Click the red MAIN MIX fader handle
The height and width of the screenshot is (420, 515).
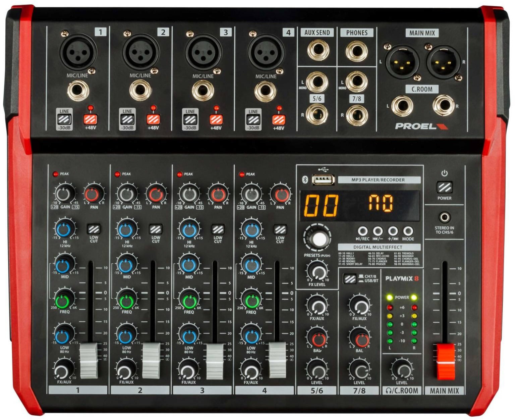[446, 362]
